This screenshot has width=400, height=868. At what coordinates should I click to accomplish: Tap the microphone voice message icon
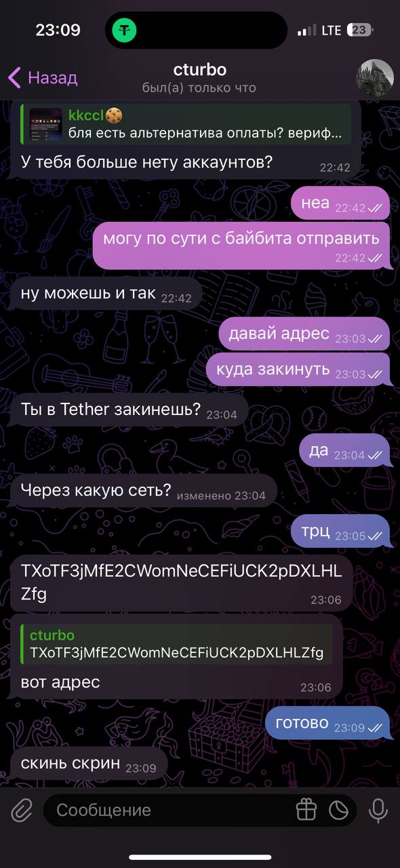tap(378, 810)
